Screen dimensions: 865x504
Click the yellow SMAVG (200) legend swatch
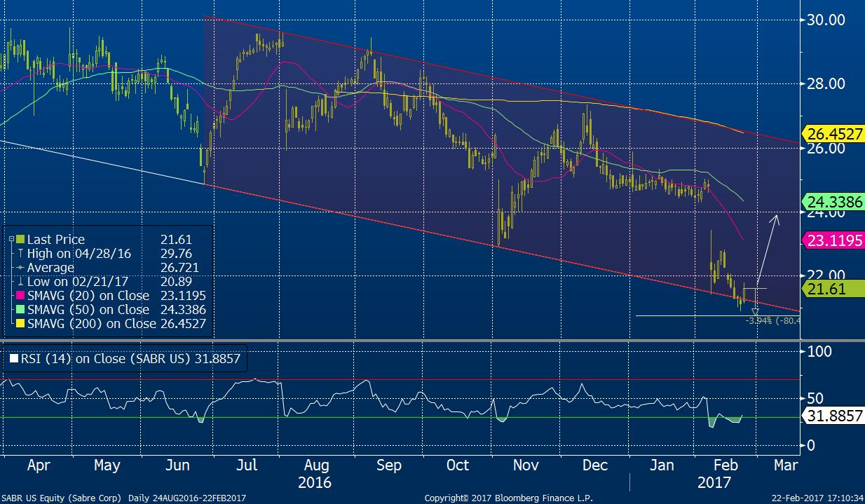[19, 324]
